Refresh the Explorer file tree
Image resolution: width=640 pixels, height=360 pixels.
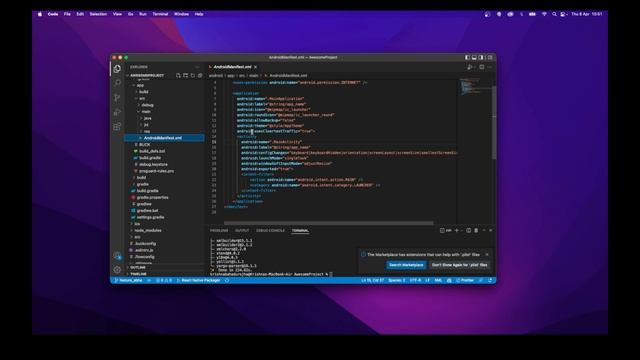[x=193, y=76]
